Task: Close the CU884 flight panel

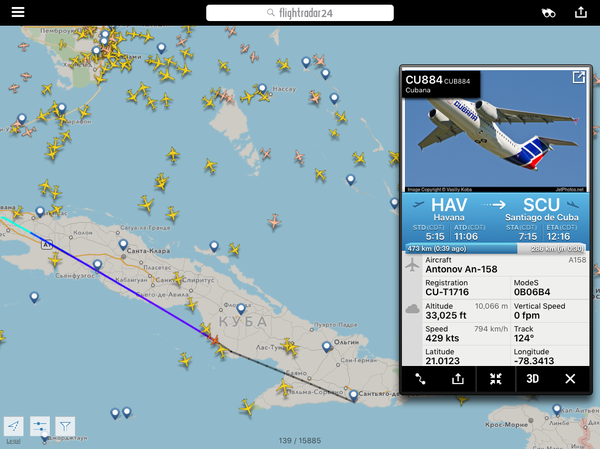Action: 570,379
